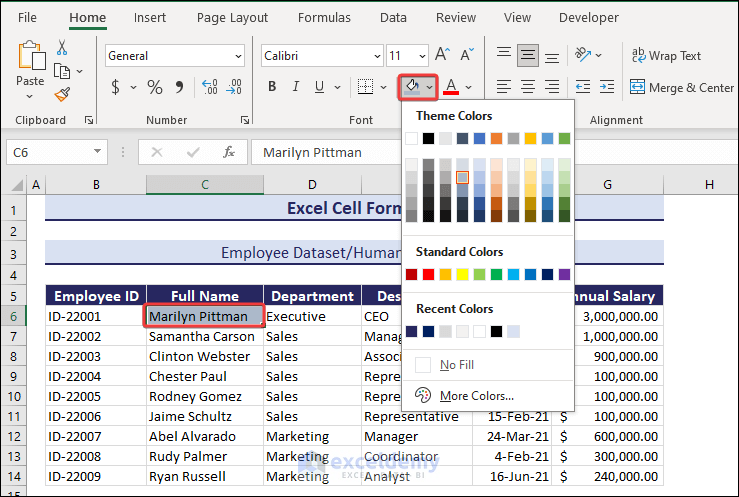Open the font size 11 dropdown
This screenshot has height=497, width=739.
421,56
